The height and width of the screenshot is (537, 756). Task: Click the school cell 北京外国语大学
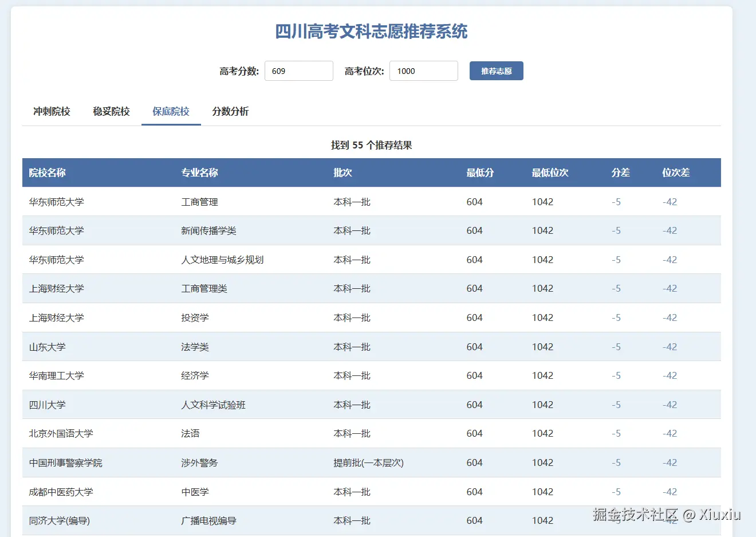(61, 433)
